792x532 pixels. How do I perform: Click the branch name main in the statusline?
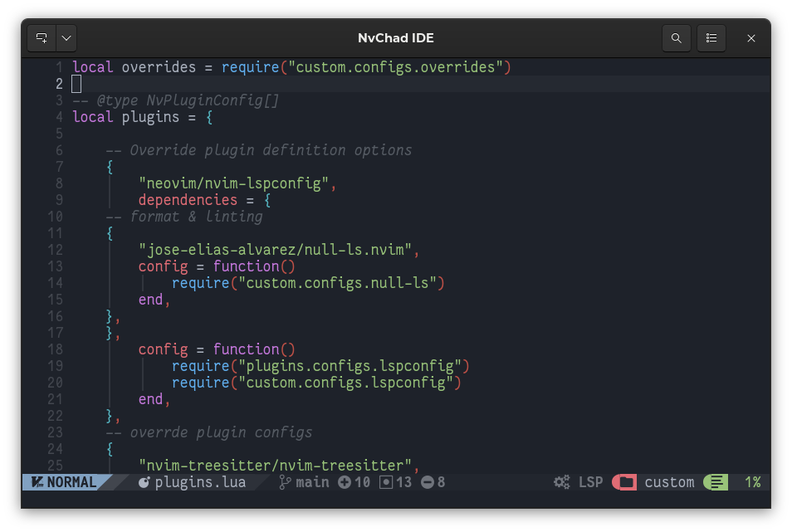(x=314, y=481)
